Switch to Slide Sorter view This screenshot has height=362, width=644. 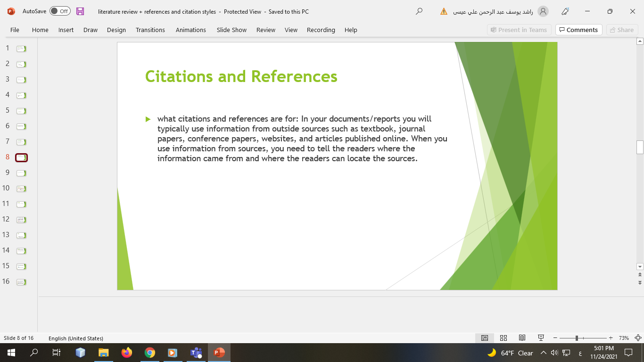coord(503,337)
